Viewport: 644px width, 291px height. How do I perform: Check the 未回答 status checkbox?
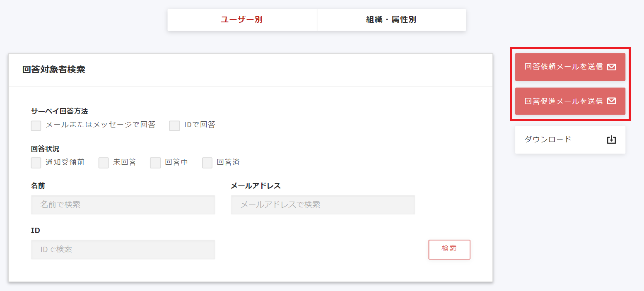pyautogui.click(x=104, y=163)
